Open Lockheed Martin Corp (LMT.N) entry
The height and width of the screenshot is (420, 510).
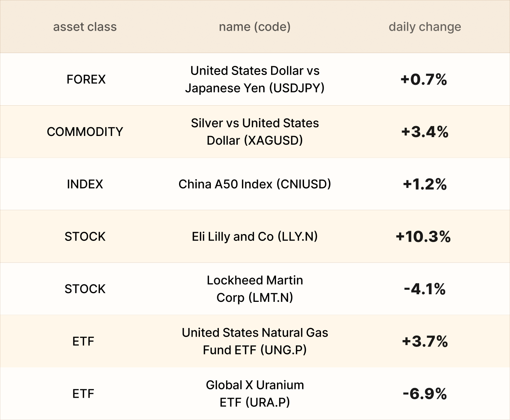click(x=255, y=289)
